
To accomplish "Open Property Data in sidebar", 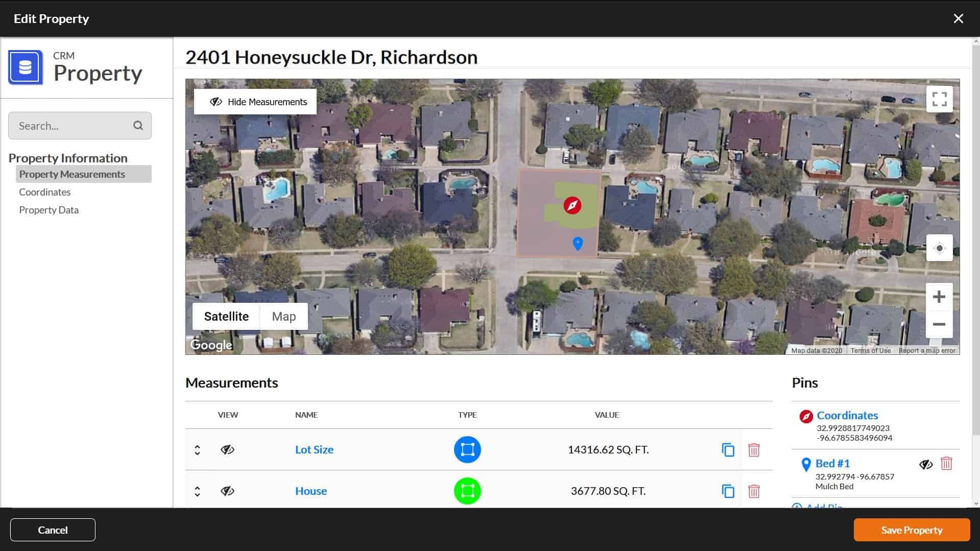I will pyautogui.click(x=49, y=210).
